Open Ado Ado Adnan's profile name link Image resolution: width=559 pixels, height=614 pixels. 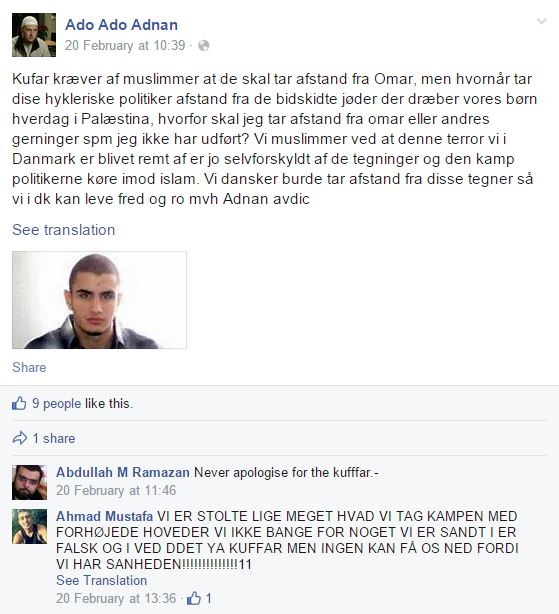(121, 25)
